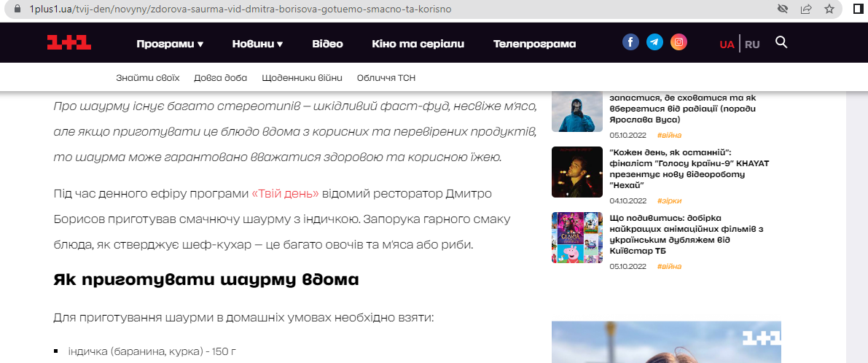This screenshot has height=363, width=868.
Task: Open the Довга доба submenu link
Action: (x=220, y=78)
